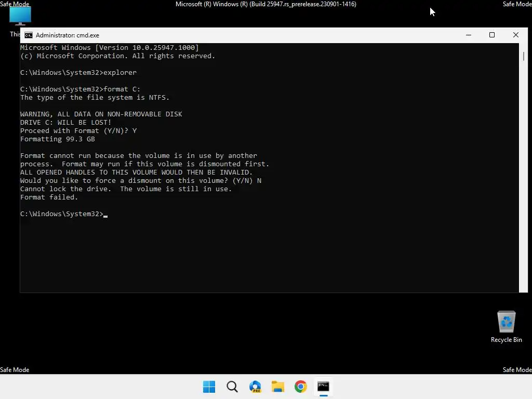This screenshot has height=399, width=532.
Task: Minimize the Administrator: cmd.exe window
Action: [x=469, y=35]
